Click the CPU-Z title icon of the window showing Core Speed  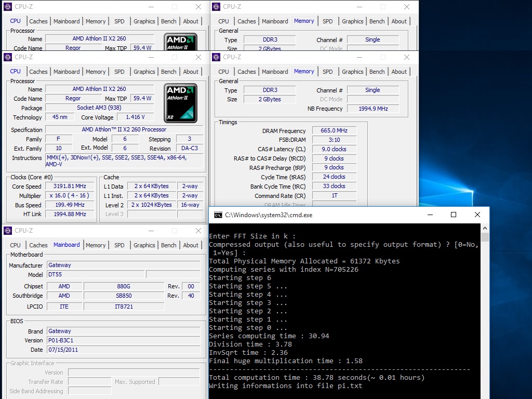(8, 57)
